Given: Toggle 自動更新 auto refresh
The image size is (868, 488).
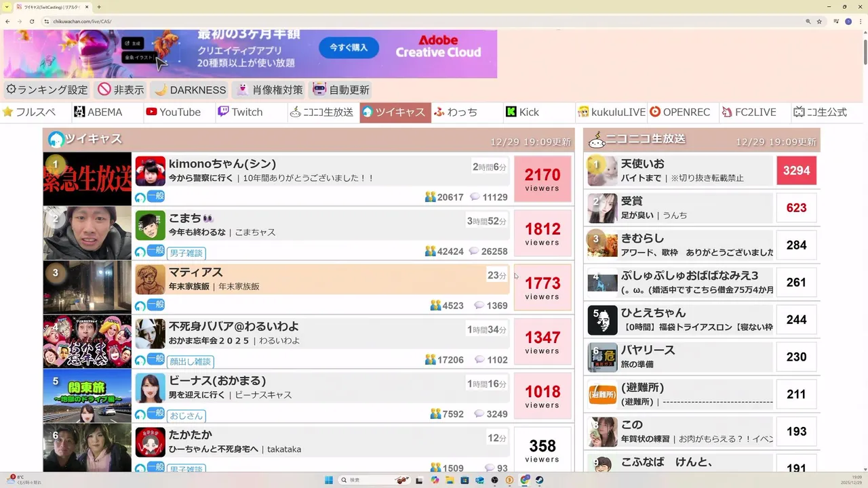Looking at the screenshot, I should click(x=340, y=89).
